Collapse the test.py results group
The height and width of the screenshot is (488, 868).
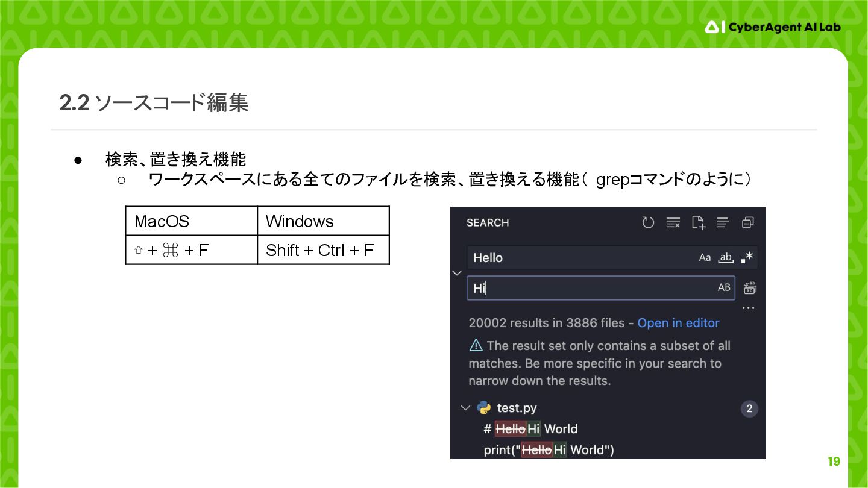pos(465,408)
